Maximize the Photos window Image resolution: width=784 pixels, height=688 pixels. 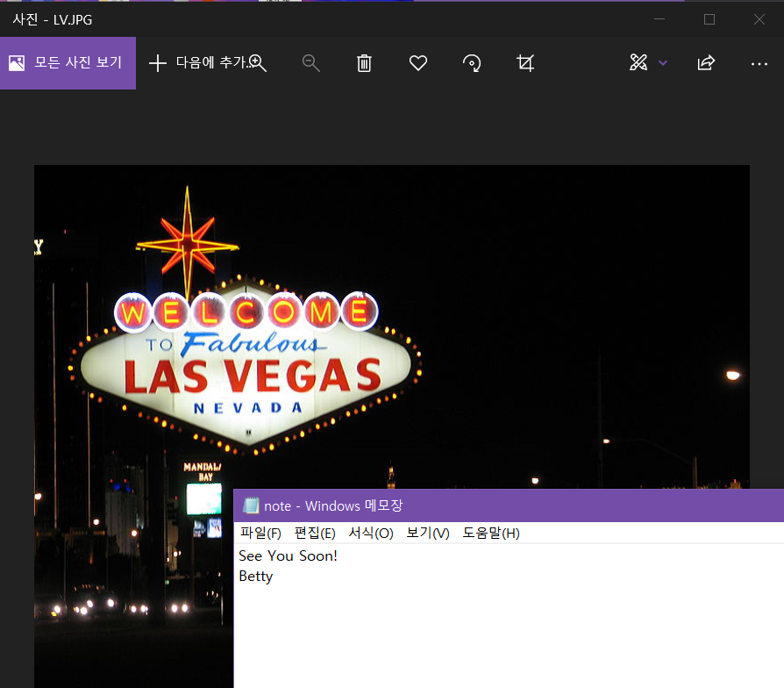709,19
